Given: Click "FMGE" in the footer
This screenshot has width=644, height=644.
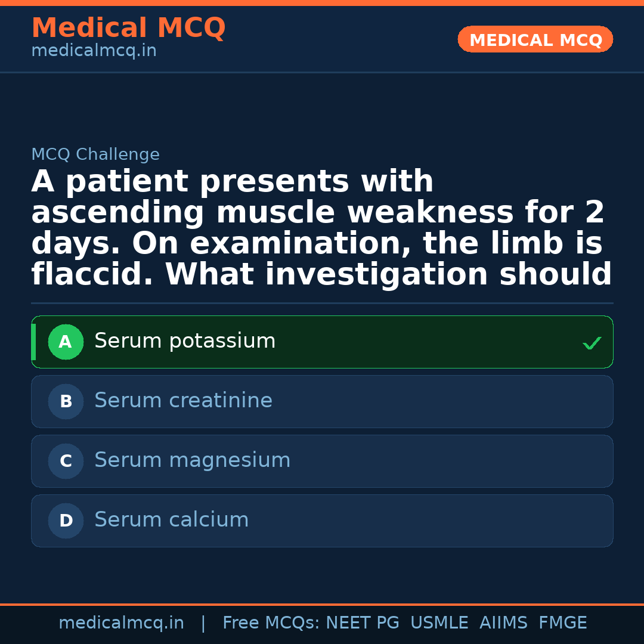Looking at the screenshot, I should (x=563, y=623).
